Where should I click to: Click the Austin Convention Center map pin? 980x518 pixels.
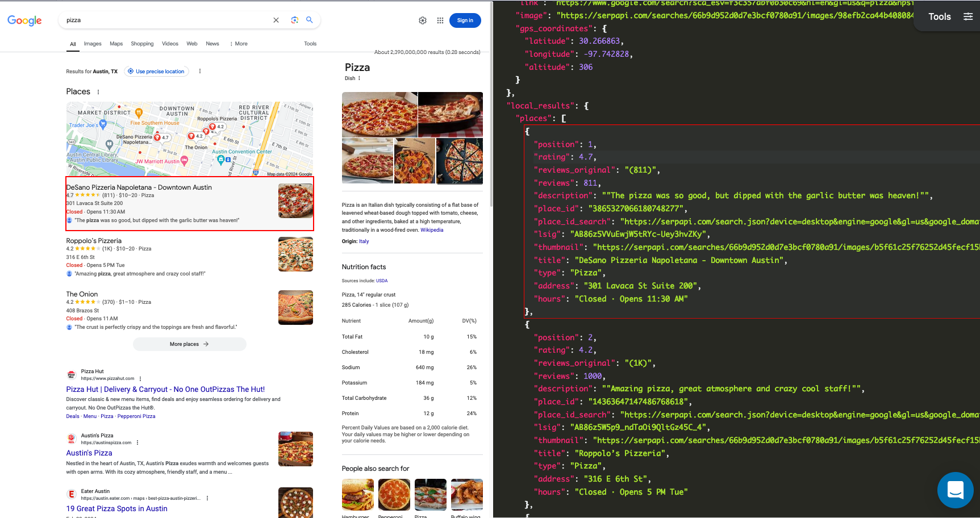[x=220, y=160]
